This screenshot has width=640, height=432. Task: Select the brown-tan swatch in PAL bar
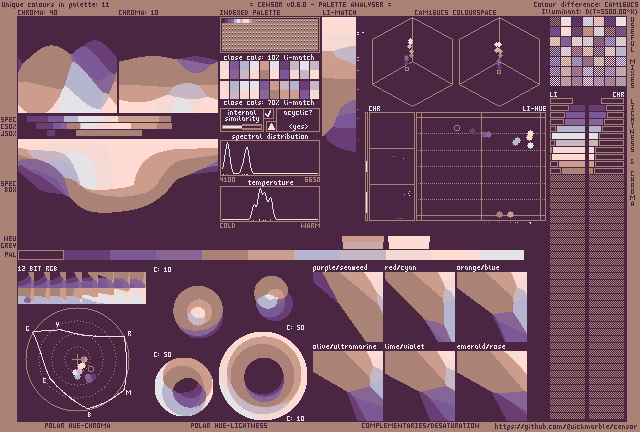(225, 255)
